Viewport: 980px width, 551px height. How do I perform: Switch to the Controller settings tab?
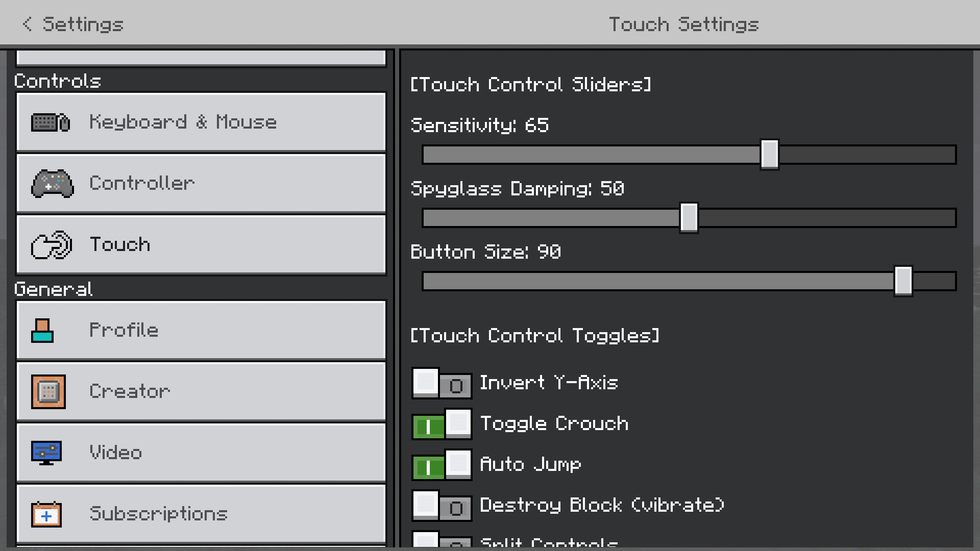pos(201,184)
